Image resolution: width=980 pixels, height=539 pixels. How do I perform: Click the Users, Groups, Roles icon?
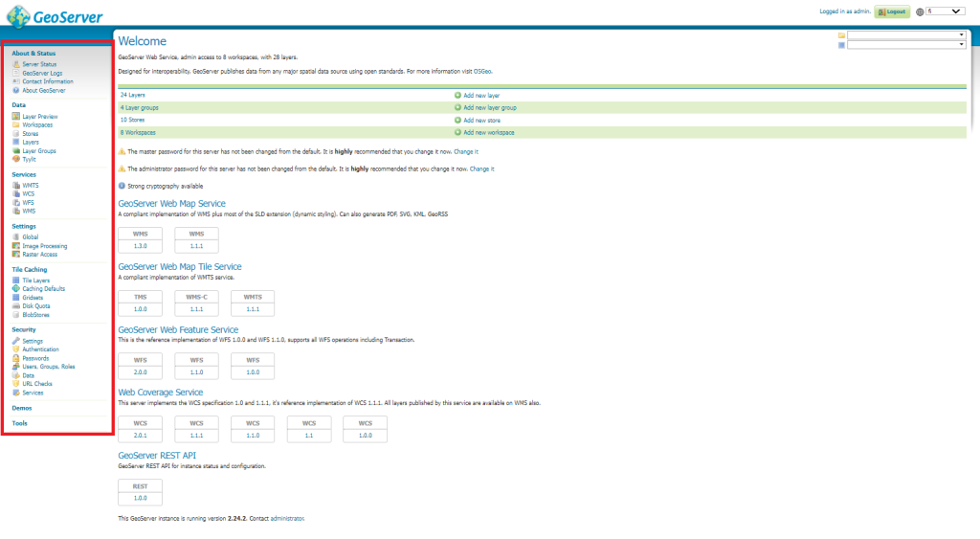[x=16, y=367]
